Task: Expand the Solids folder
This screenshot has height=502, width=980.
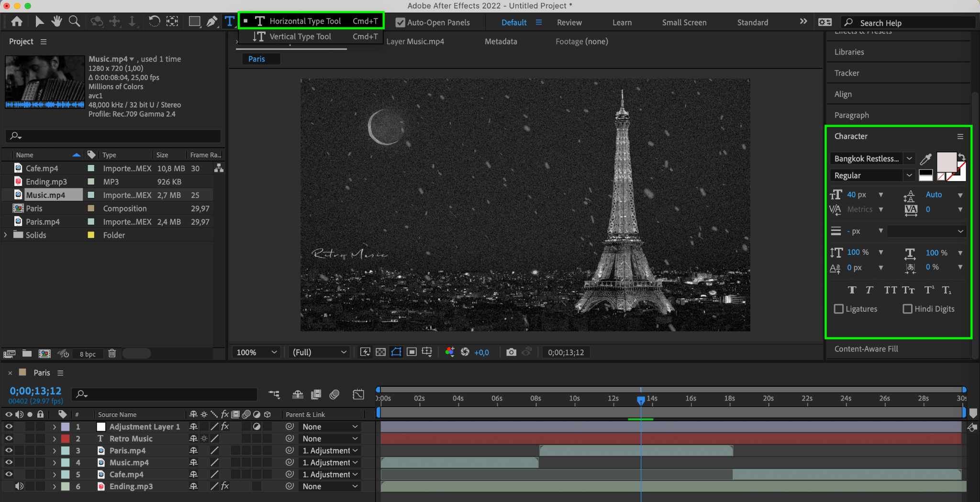Action: point(6,235)
